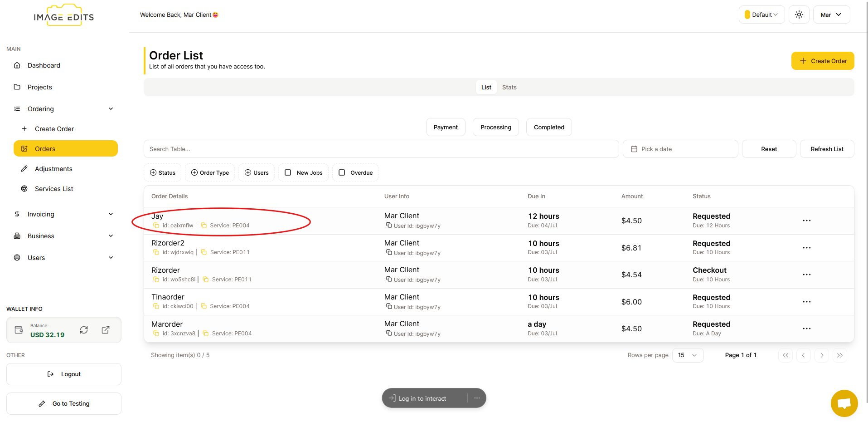
Task: Refresh the wallet balance icon
Action: 84,330
